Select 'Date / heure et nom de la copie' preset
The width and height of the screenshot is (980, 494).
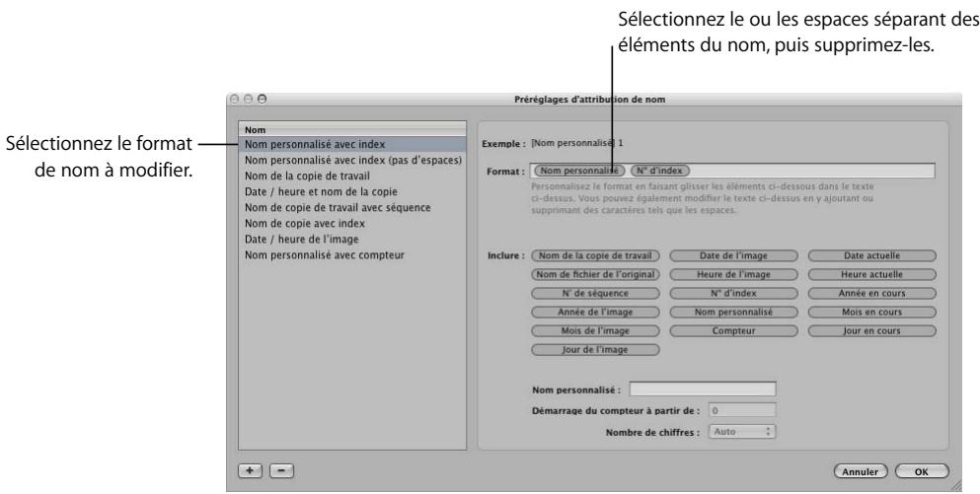tap(352, 191)
